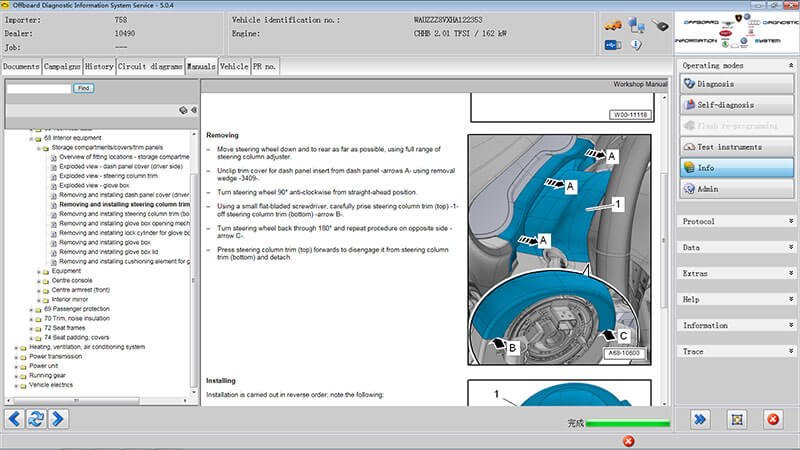This screenshot has width=800, height=450.
Task: Open Exploded view - dash panel cover
Action: point(121,166)
